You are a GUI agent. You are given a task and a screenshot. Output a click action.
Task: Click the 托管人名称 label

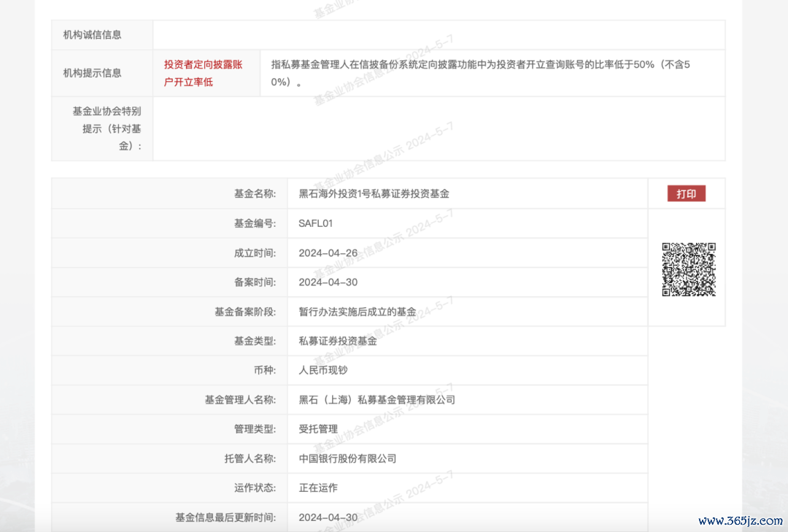[250, 458]
